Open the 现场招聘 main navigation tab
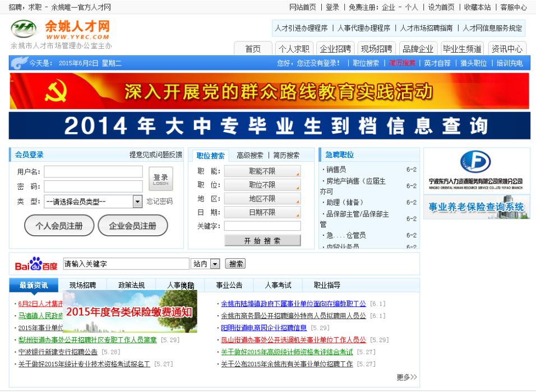This screenshot has width=536, height=392. click(x=377, y=49)
